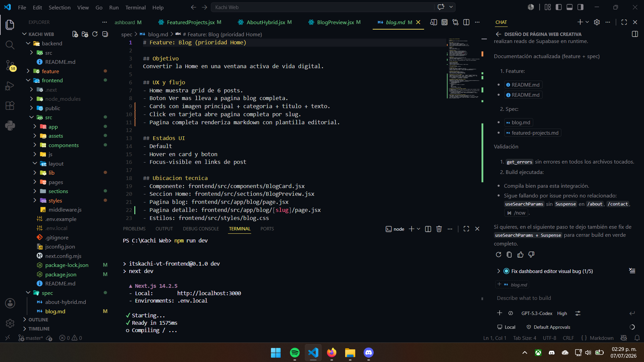Change Markdown language mode

coord(601,338)
